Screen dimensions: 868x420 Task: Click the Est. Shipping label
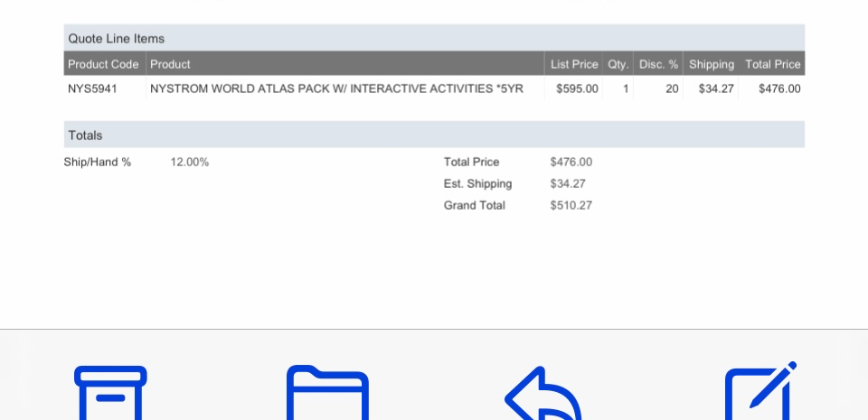477,184
